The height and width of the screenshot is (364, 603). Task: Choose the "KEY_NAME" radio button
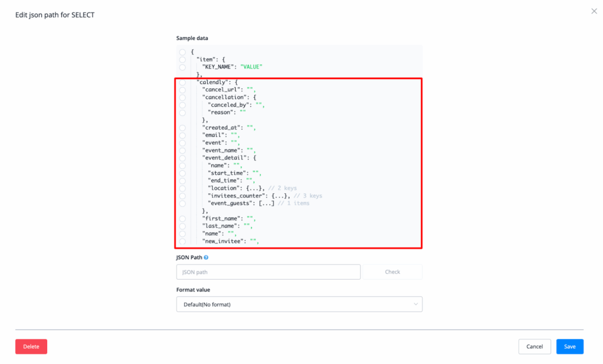183,67
